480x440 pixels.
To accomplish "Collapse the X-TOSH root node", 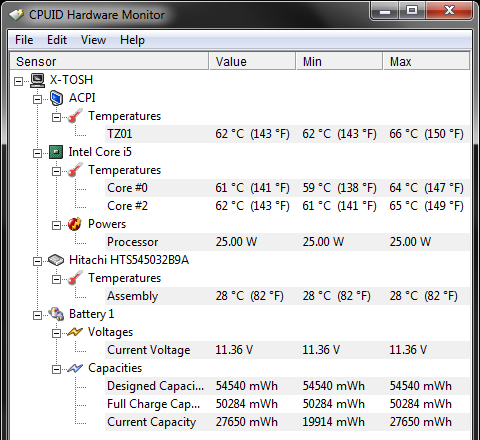I will tap(19, 81).
